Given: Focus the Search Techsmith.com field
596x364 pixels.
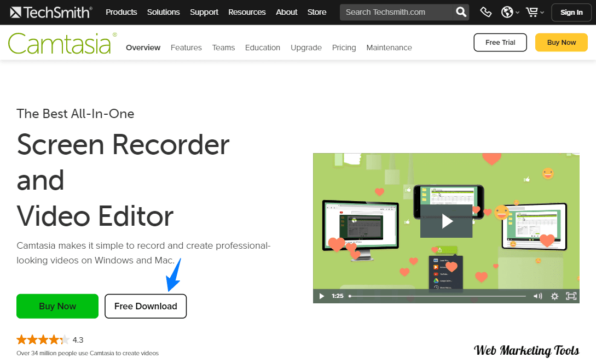Looking at the screenshot, I should (396, 12).
